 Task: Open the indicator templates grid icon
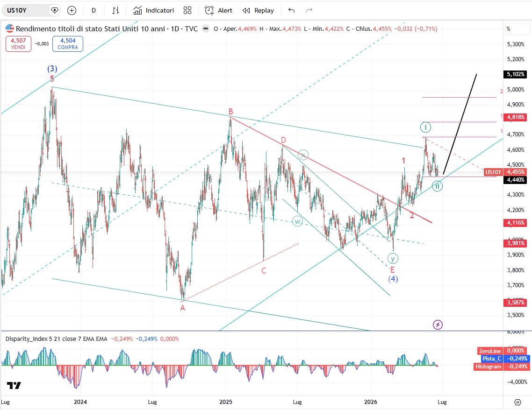pos(187,10)
